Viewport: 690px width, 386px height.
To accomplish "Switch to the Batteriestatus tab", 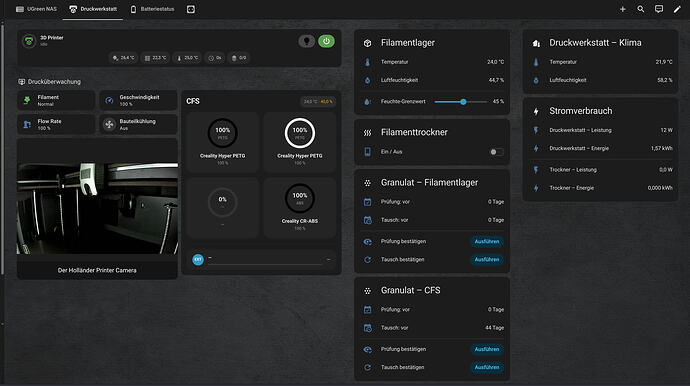I will click(152, 9).
